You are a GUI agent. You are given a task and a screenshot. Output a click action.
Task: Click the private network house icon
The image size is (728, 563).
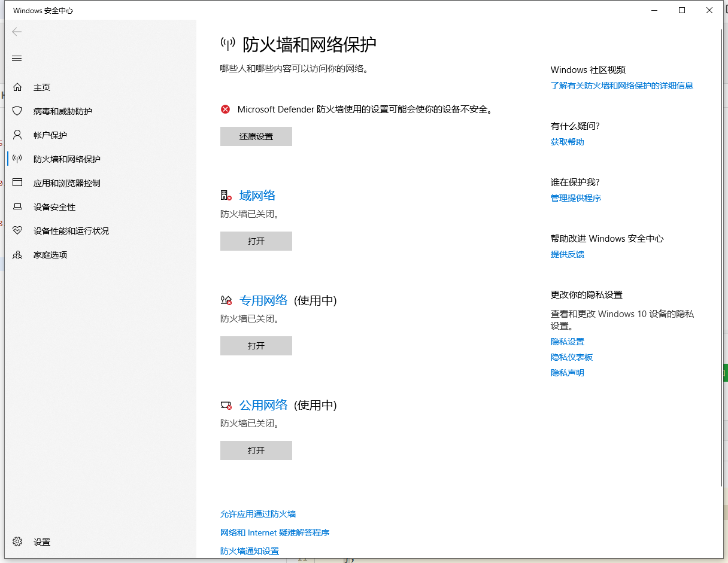click(x=226, y=300)
